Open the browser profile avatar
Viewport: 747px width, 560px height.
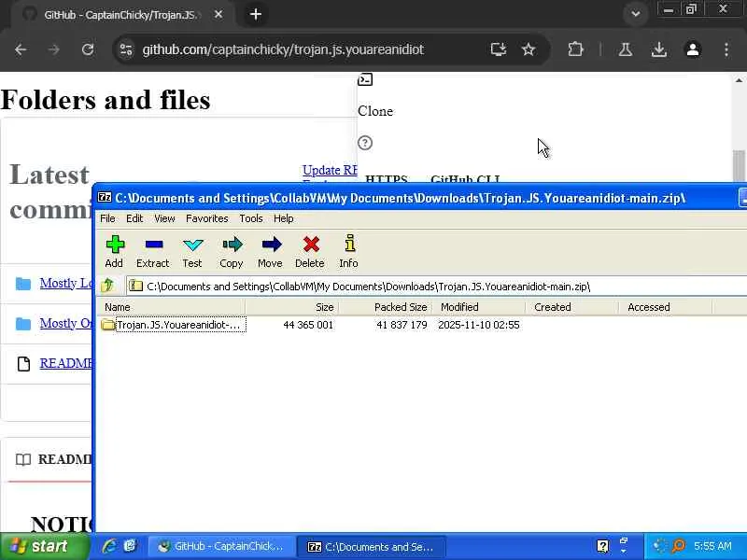pos(693,49)
